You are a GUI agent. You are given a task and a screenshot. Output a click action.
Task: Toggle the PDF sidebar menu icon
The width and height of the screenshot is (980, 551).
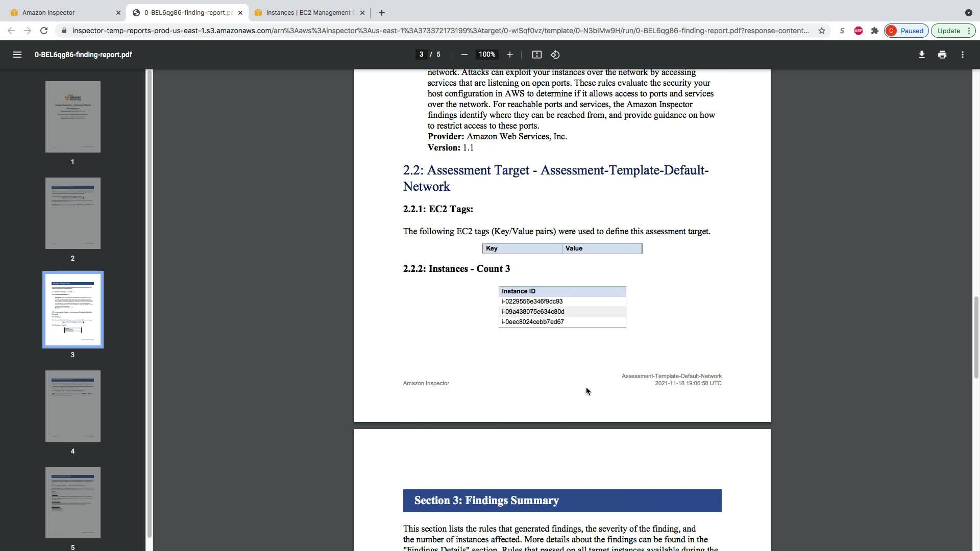tap(17, 55)
